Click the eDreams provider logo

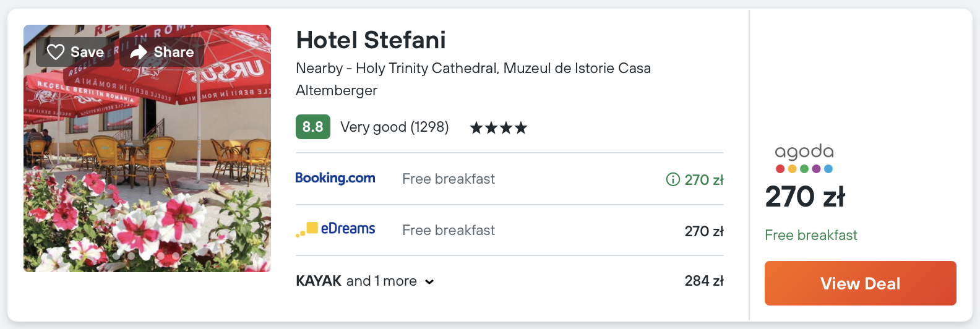(335, 229)
